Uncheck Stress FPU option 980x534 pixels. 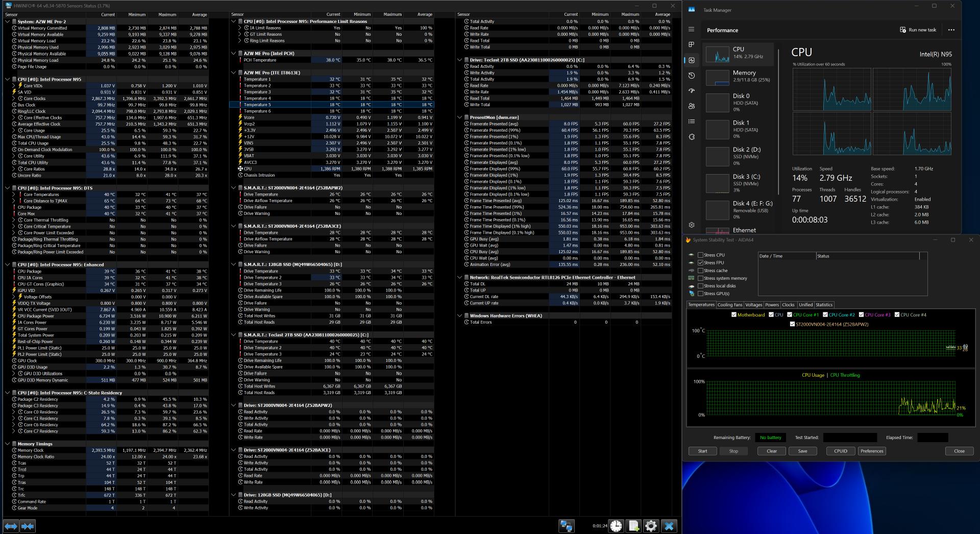coord(701,263)
